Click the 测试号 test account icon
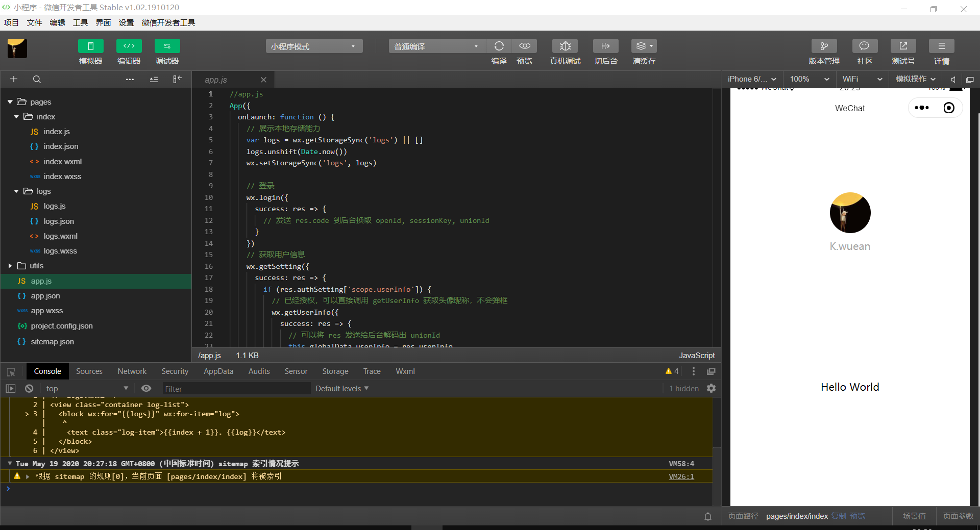 [x=903, y=46]
